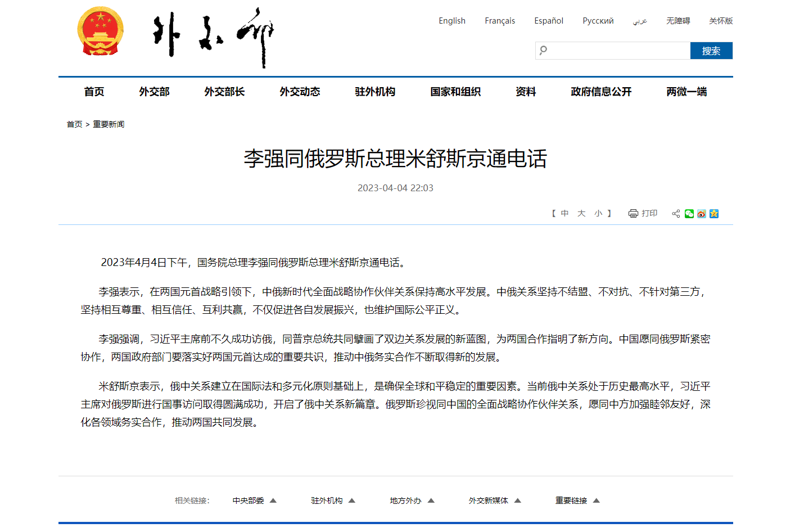Screen dimensions: 795x532
Task: Switch to the English site version
Action: [x=452, y=21]
